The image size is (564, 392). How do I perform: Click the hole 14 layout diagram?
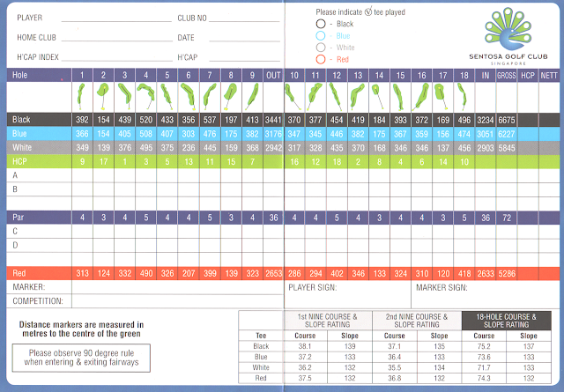(377, 96)
